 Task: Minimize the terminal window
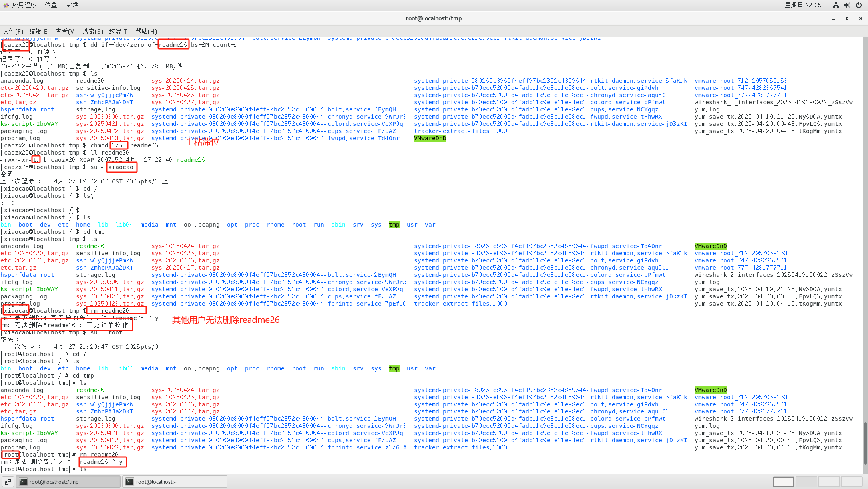[x=834, y=18]
